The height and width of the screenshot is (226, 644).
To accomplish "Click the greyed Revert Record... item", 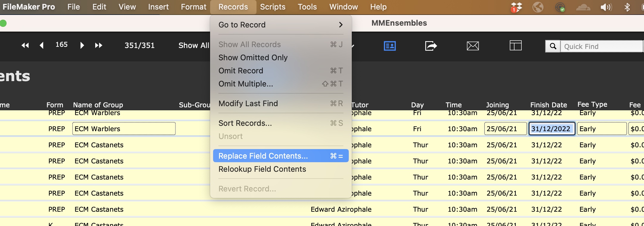I will click(281, 189).
